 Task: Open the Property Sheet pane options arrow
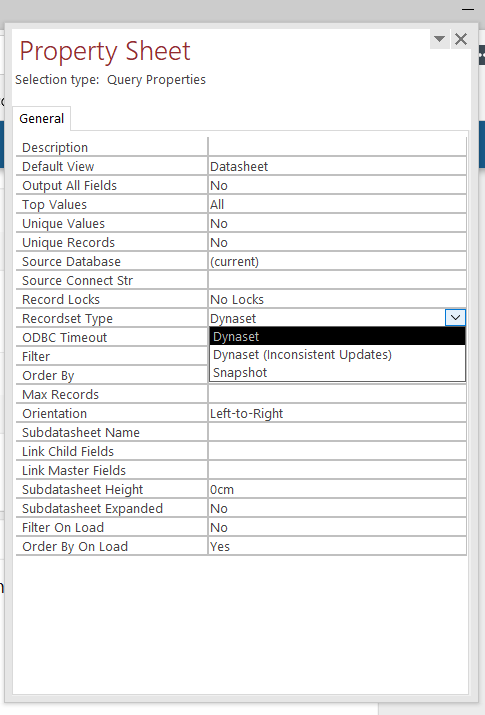[439, 39]
